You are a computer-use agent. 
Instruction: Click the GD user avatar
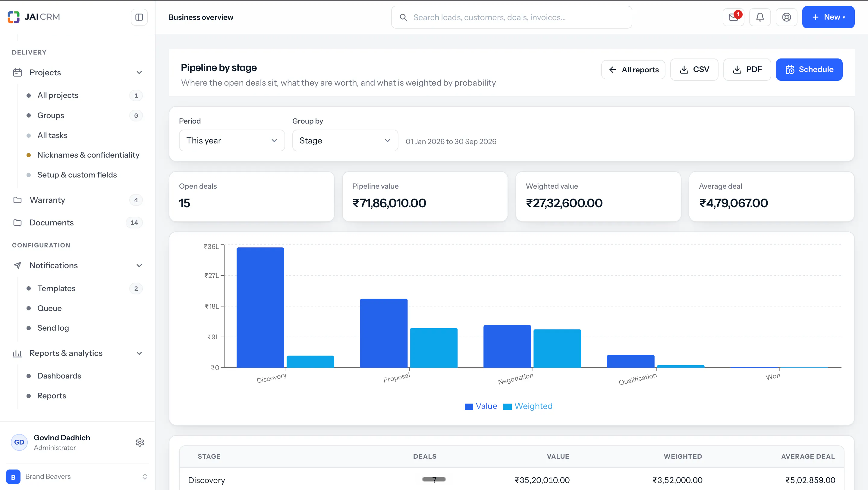(19, 442)
